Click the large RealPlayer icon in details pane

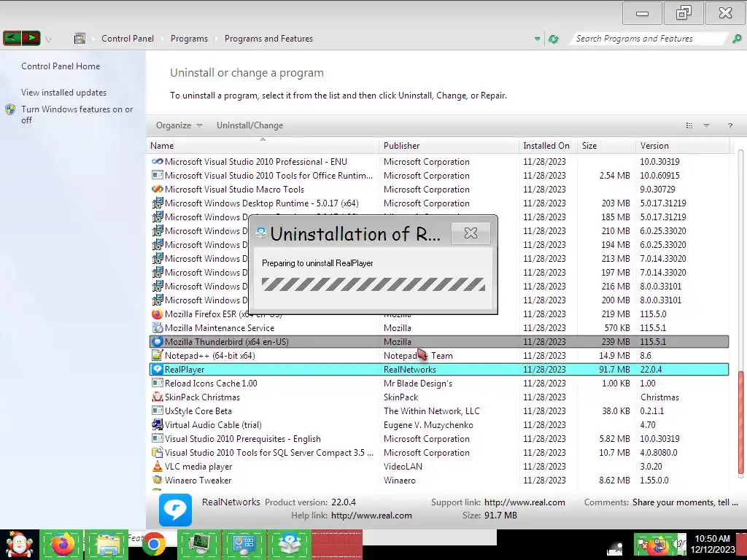[175, 510]
